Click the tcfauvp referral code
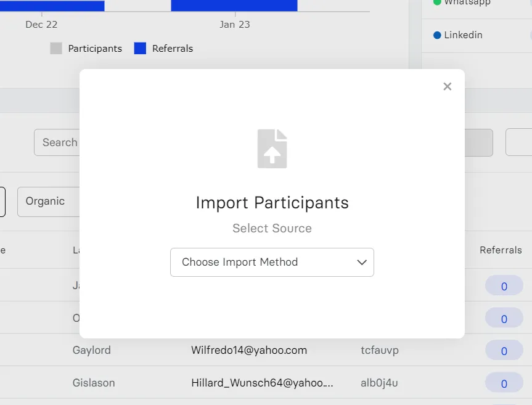This screenshot has height=405, width=532. 380,350
